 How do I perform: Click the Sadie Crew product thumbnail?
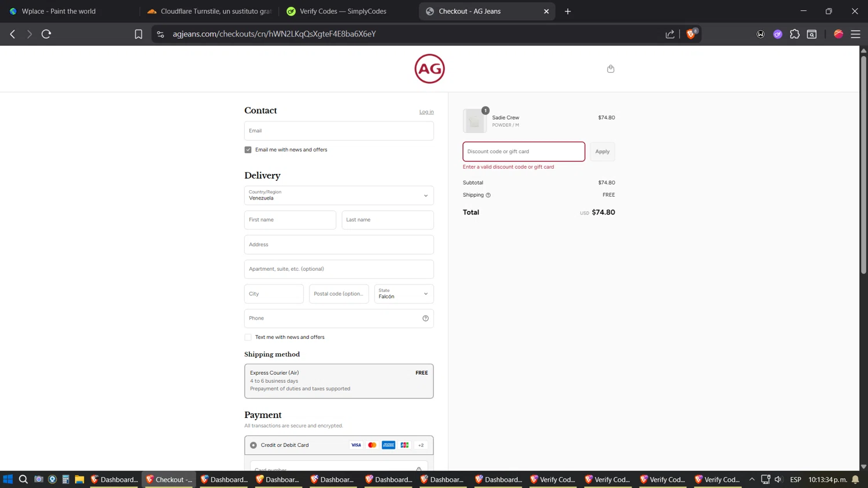(475, 121)
